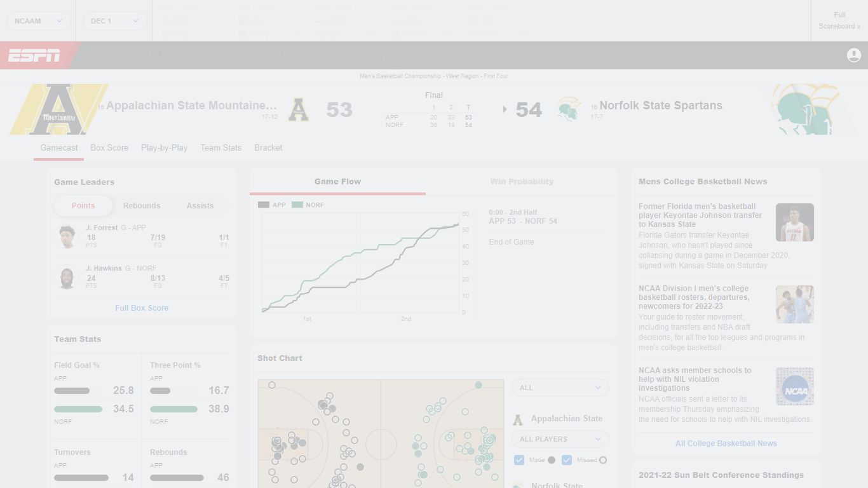
Task: Open the Box Score tab
Action: point(109,148)
